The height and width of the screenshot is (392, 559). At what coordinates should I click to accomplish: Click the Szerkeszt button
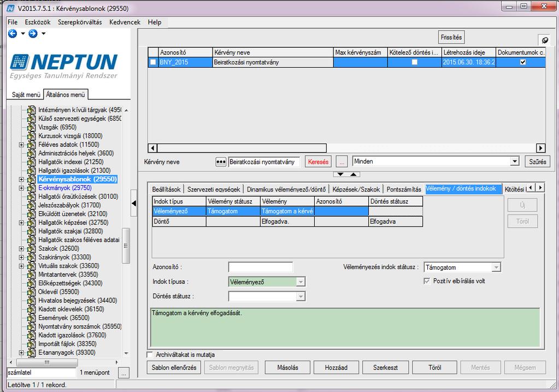coord(385,367)
